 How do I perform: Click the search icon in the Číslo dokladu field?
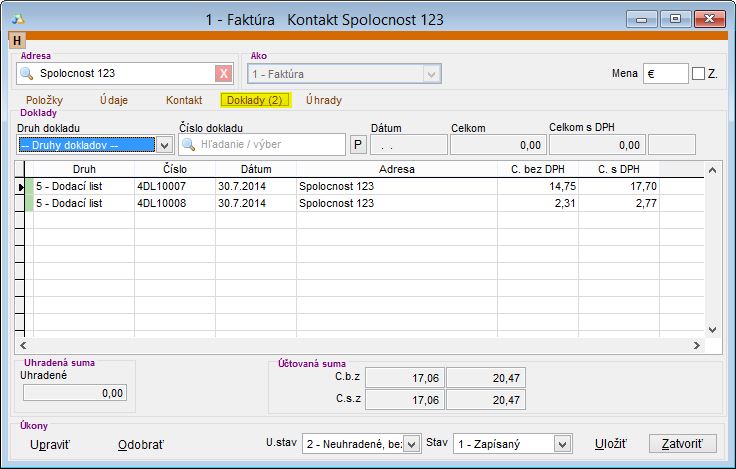(188, 144)
